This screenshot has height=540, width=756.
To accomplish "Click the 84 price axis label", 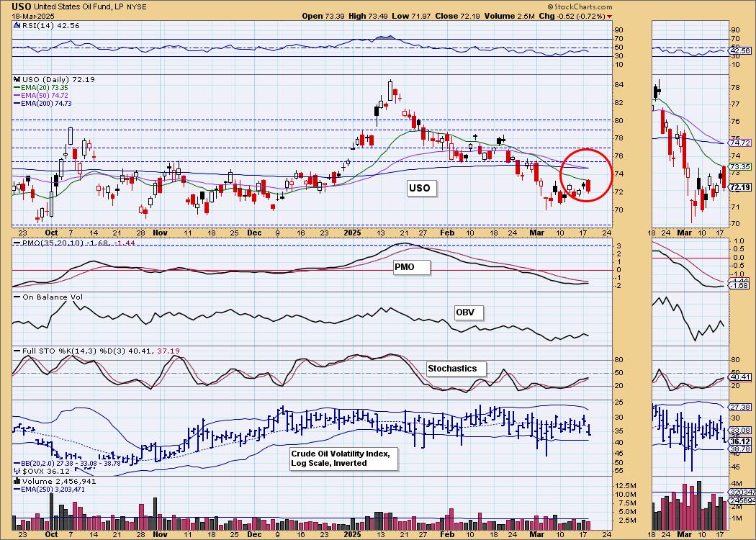I will coord(621,85).
